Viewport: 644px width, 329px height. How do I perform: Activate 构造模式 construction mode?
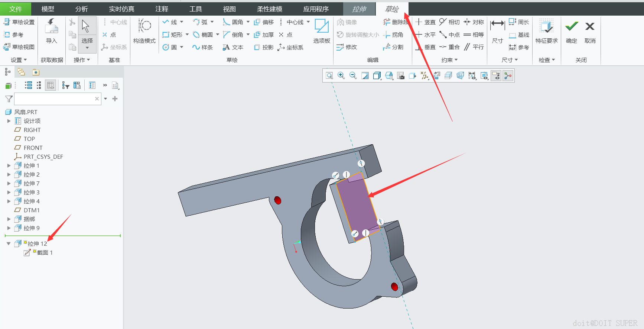pyautogui.click(x=144, y=31)
